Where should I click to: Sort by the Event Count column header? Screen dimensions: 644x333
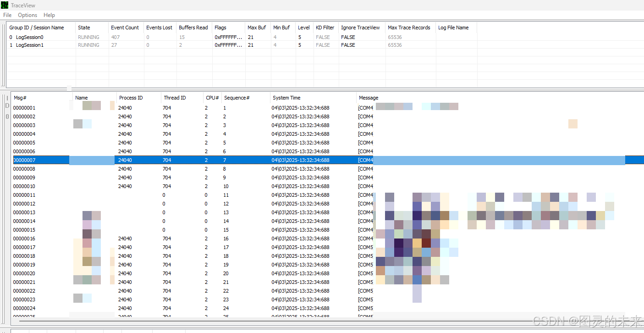pyautogui.click(x=125, y=28)
